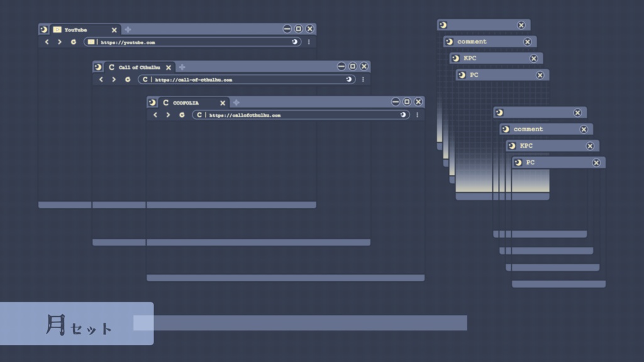Maximize the YouTube browser window
Screen dimensions: 644x362
click(299, 29)
